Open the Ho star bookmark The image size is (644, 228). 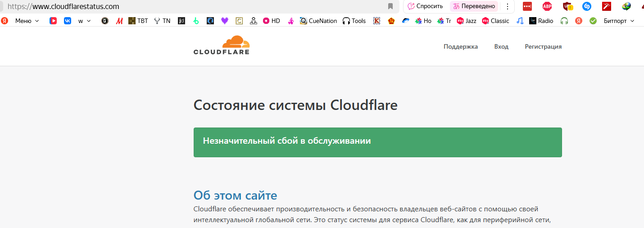(x=423, y=21)
